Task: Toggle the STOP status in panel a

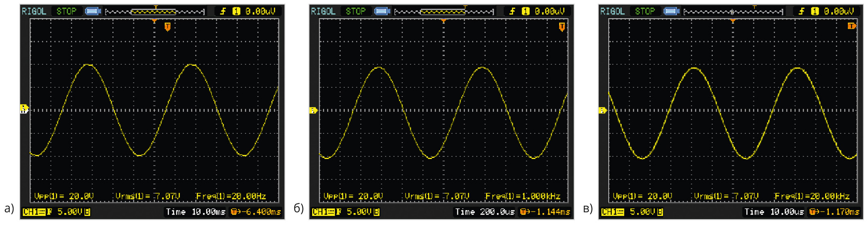Action: click(x=66, y=11)
